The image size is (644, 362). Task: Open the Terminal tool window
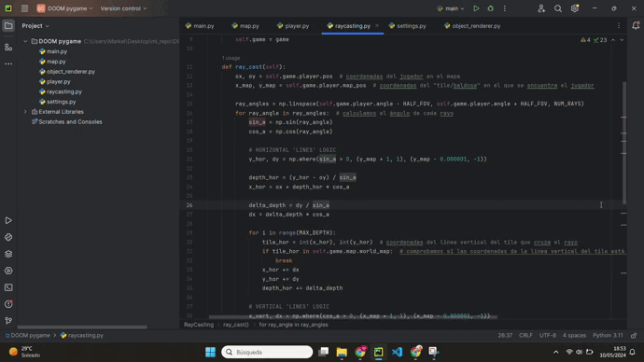coord(8,287)
